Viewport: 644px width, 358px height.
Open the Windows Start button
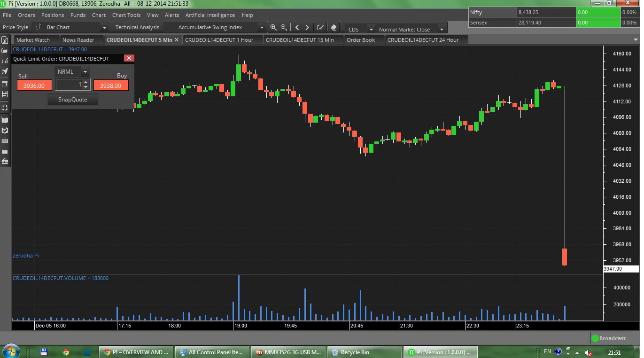click(10, 351)
